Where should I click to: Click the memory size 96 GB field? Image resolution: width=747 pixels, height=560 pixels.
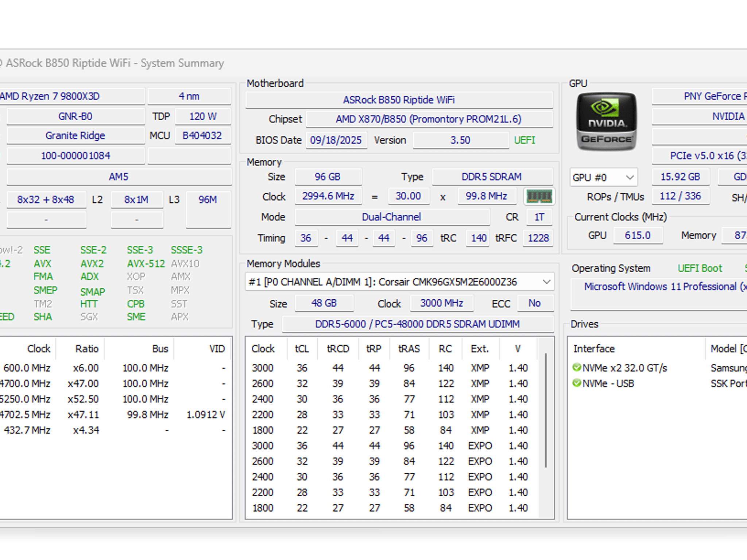328,177
